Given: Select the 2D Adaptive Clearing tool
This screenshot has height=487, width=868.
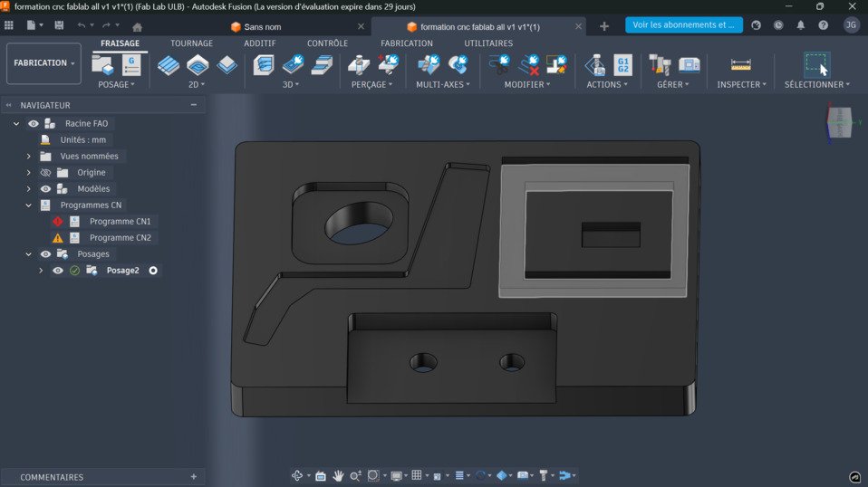Looking at the screenshot, I should tap(169, 65).
